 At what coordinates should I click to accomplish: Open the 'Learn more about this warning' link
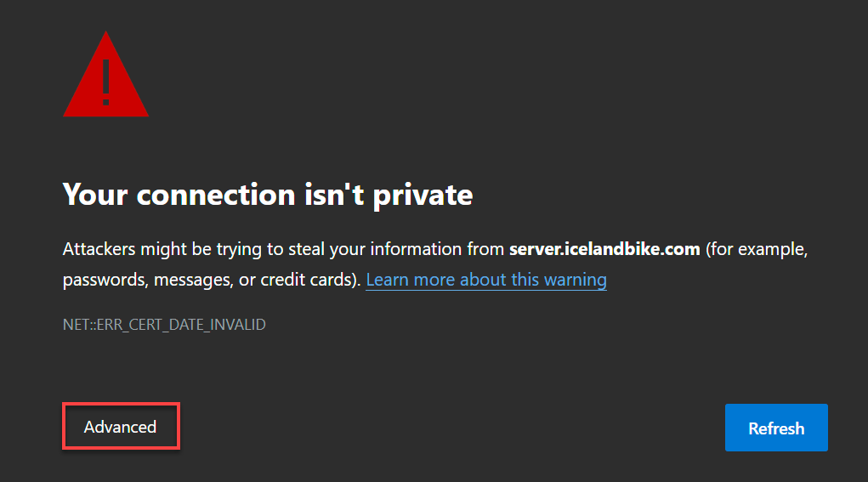(485, 280)
